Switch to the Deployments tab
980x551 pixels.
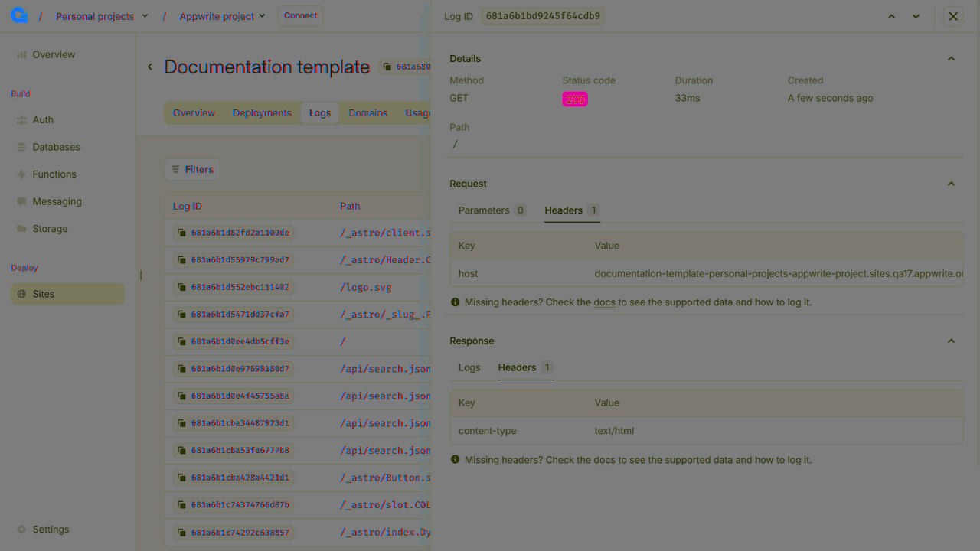(x=262, y=112)
